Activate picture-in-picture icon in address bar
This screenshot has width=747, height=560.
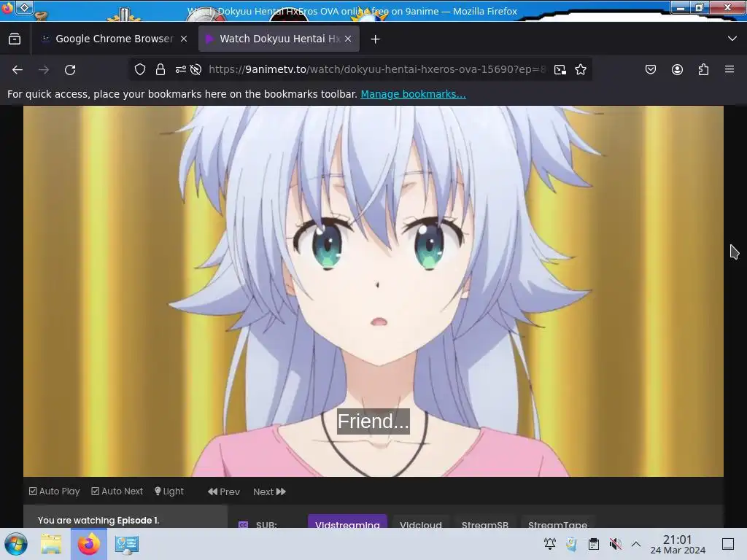pos(560,69)
